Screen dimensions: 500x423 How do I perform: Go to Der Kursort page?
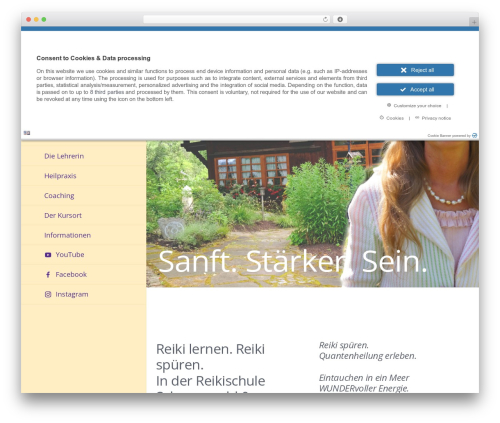(x=63, y=215)
